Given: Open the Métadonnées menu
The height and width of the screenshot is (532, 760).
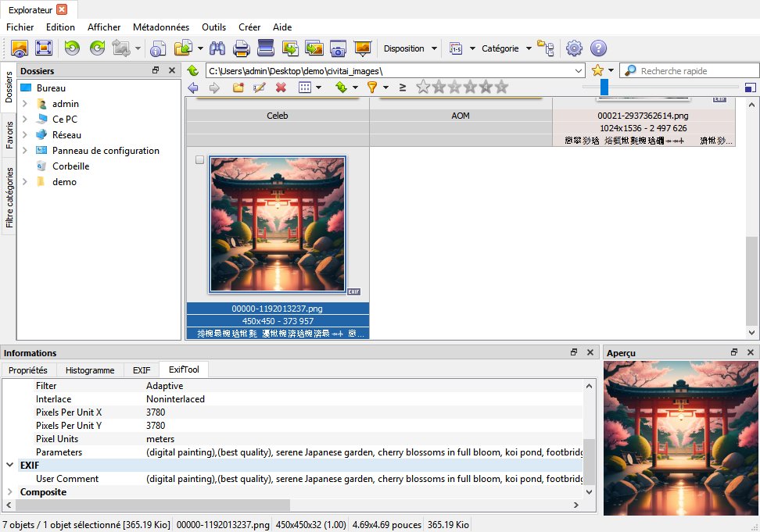Looking at the screenshot, I should click(x=161, y=27).
